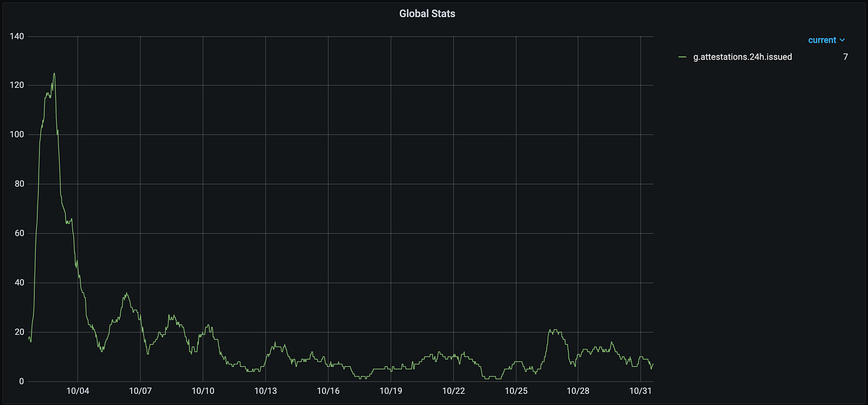This screenshot has width=868, height=405.
Task: Click the 80 y-axis label
Action: tap(19, 184)
